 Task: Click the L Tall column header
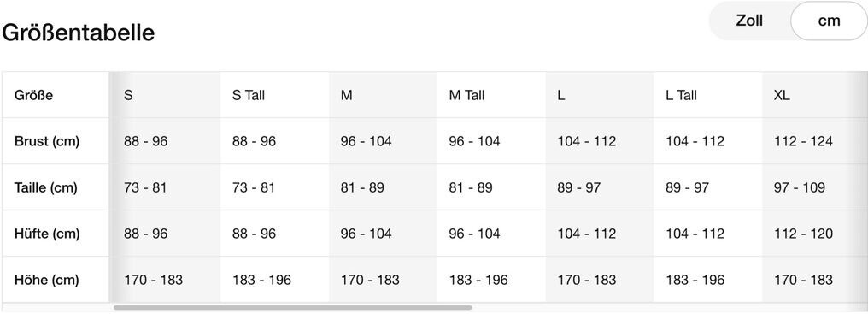[x=682, y=96]
